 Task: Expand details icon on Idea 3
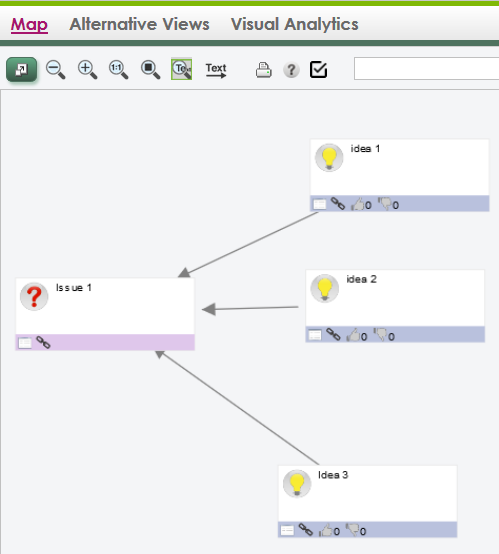287,530
